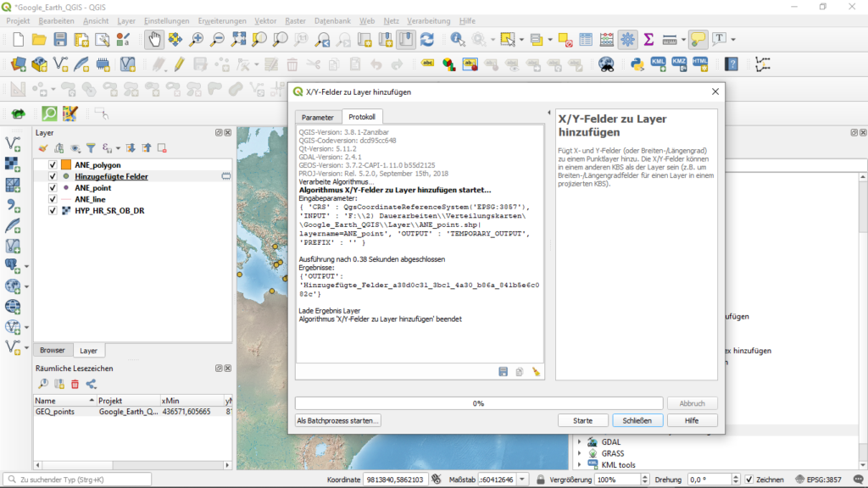Image resolution: width=868 pixels, height=488 pixels.
Task: Delete bookmark with the red trash icon
Action: [x=75, y=385]
